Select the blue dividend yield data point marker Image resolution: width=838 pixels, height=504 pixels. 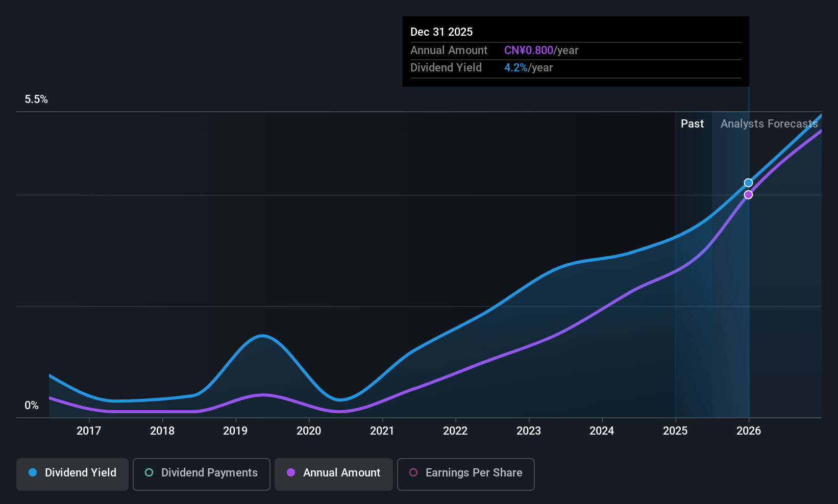pyautogui.click(x=748, y=183)
